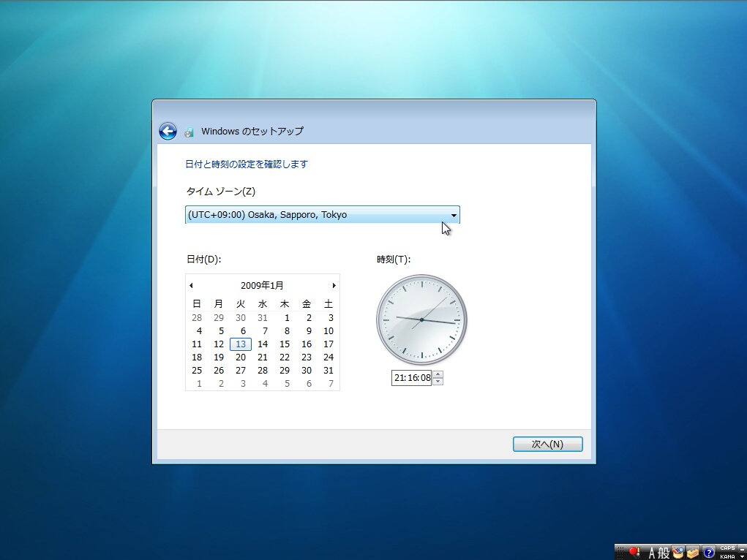Viewport: 747px width, 560px height.
Task: Select January 20 in the calendar
Action: tap(241, 357)
